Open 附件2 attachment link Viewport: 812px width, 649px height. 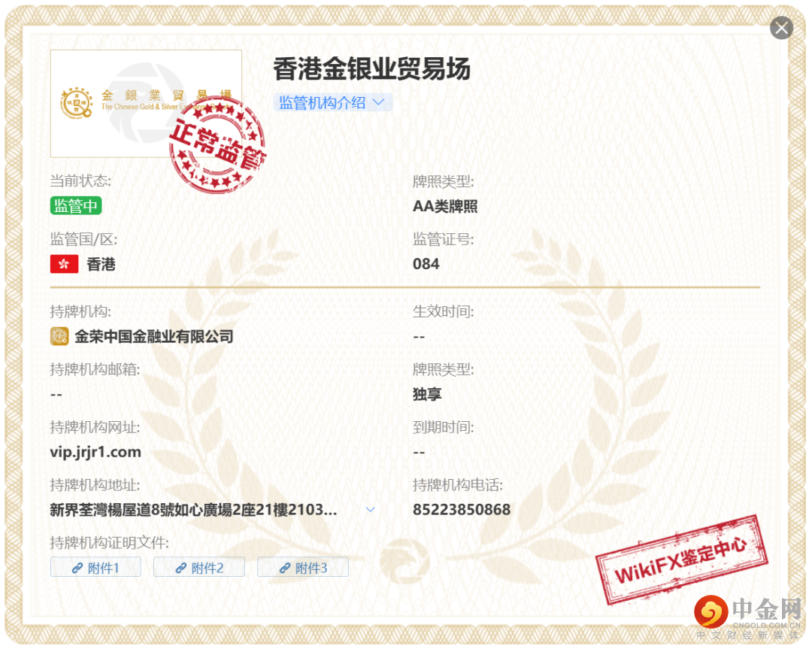(x=199, y=568)
